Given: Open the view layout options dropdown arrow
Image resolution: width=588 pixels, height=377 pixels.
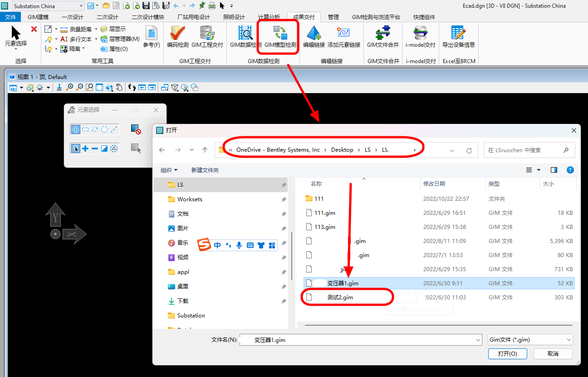Looking at the screenshot, I should coord(539,170).
